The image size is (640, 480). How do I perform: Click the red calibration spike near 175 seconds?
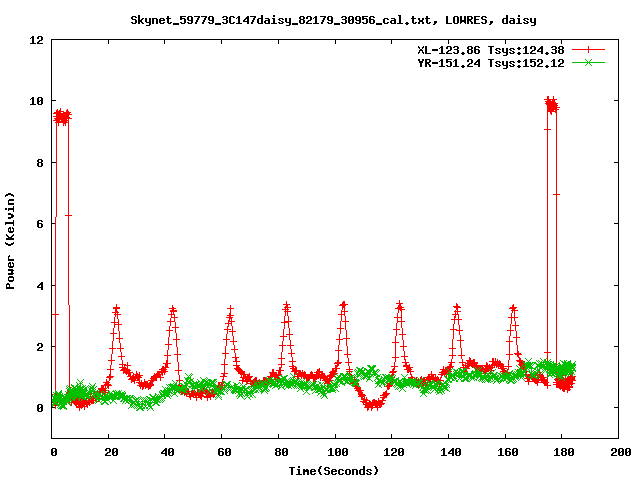tap(552, 241)
